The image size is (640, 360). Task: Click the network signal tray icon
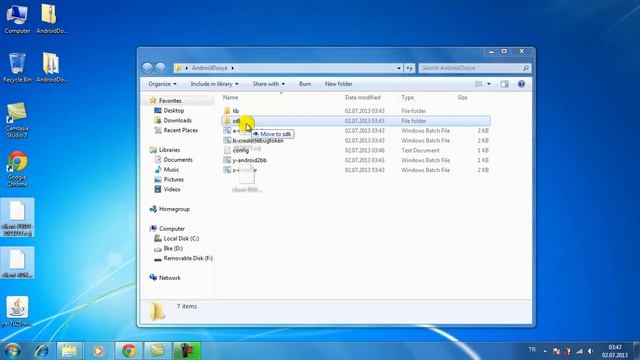pyautogui.click(x=579, y=351)
